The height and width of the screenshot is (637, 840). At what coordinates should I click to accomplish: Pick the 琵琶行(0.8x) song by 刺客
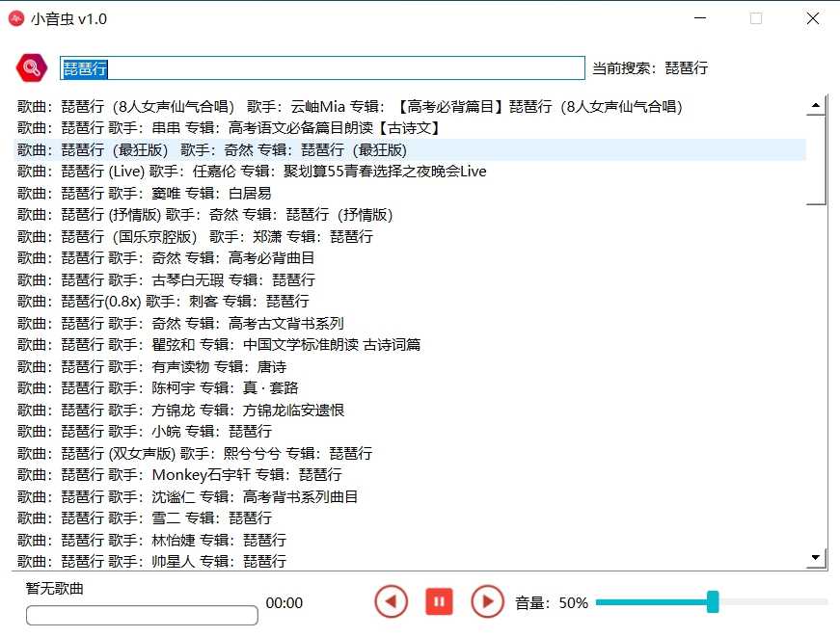click(x=410, y=302)
